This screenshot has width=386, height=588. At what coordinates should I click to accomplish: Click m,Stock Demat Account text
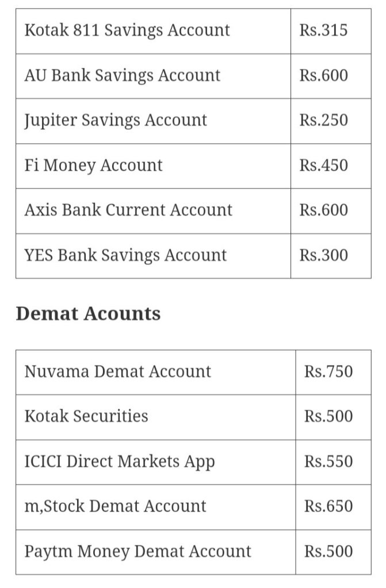(115, 506)
